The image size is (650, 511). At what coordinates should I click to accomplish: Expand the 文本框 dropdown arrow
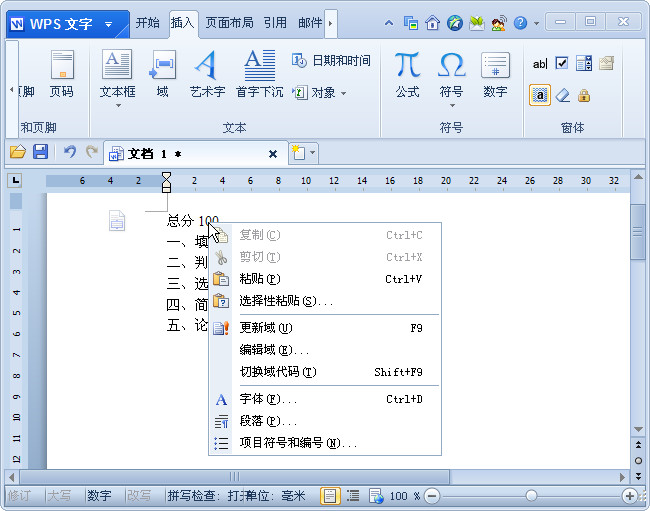point(117,106)
